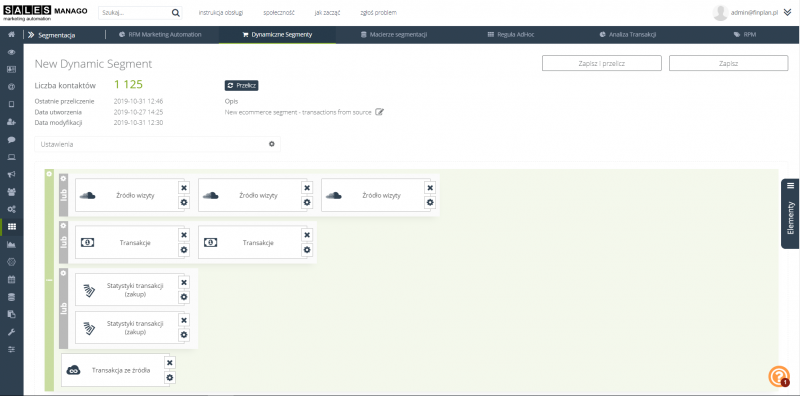800x396 pixels.
Task: Open settings gear of lower Statystyki transakcji
Action: 184,335
